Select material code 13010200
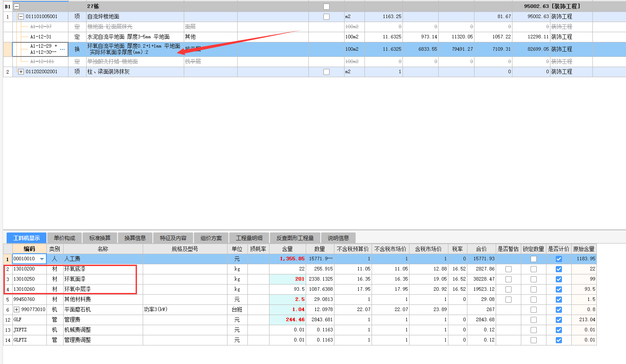626x364 pixels. point(29,269)
